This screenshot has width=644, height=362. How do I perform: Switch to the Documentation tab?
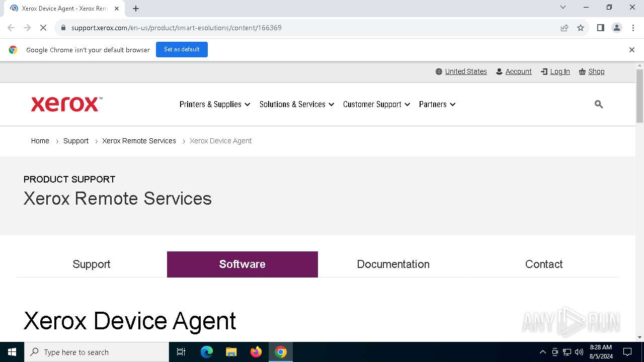click(x=393, y=264)
